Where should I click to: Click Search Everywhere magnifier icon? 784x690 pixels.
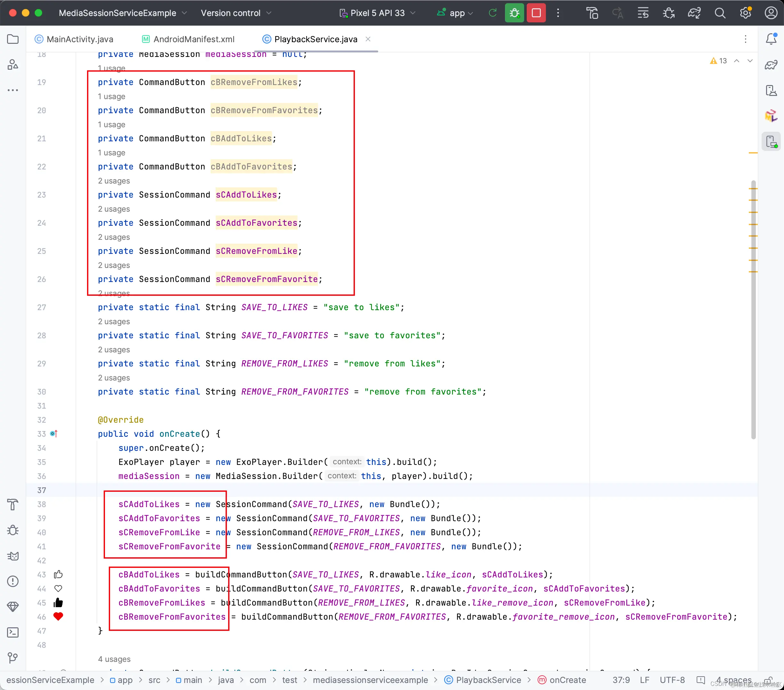(x=720, y=13)
